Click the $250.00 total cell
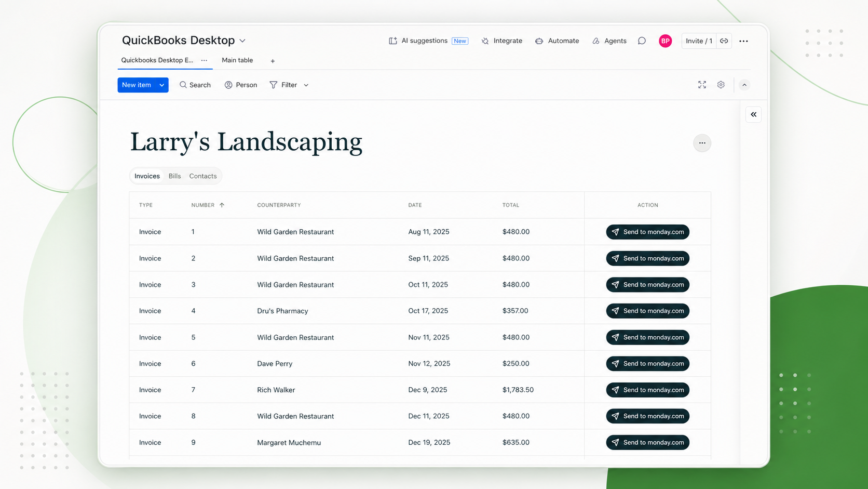Viewport: 868px width, 489px height. point(516,364)
